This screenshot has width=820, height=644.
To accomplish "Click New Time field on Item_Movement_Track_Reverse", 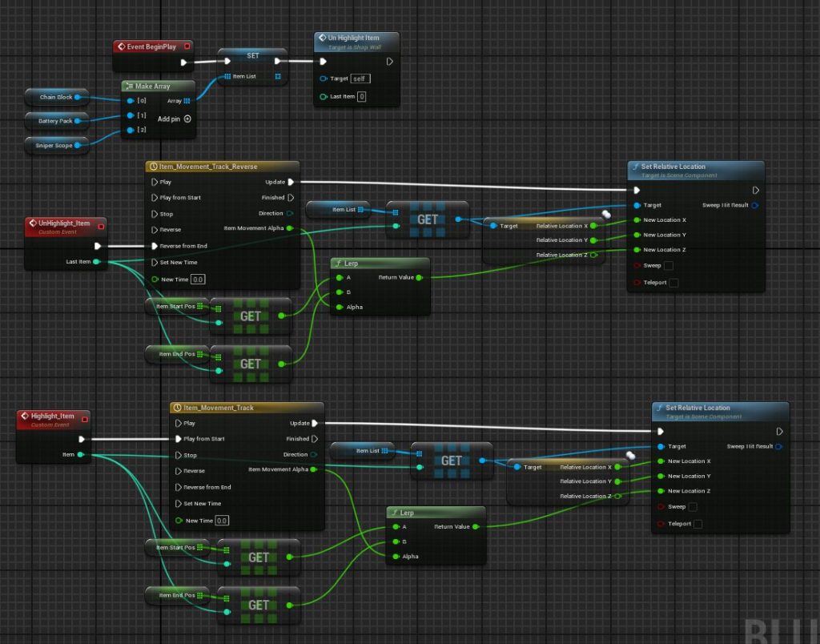I will point(197,279).
